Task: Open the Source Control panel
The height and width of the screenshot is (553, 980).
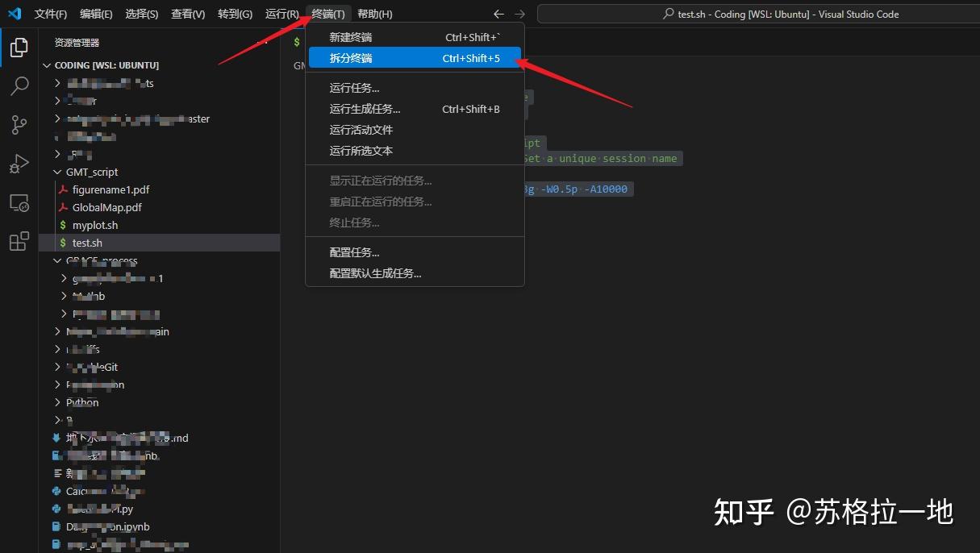Action: [19, 125]
